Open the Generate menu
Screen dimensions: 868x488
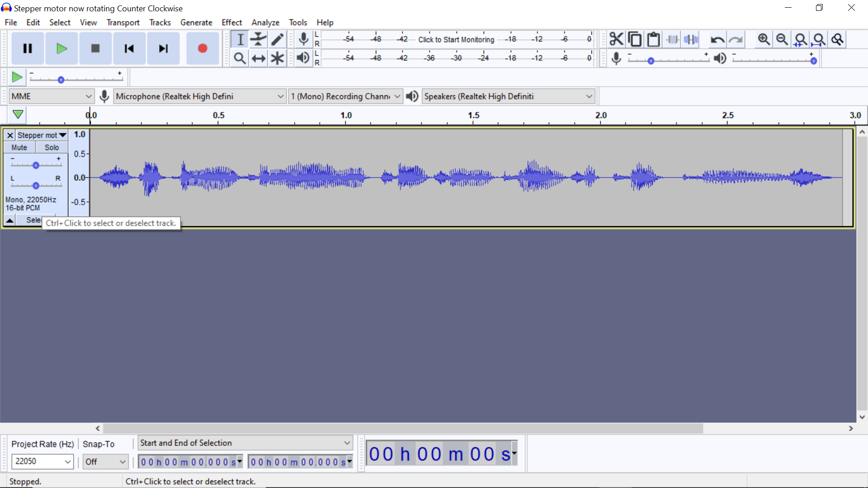(x=196, y=22)
